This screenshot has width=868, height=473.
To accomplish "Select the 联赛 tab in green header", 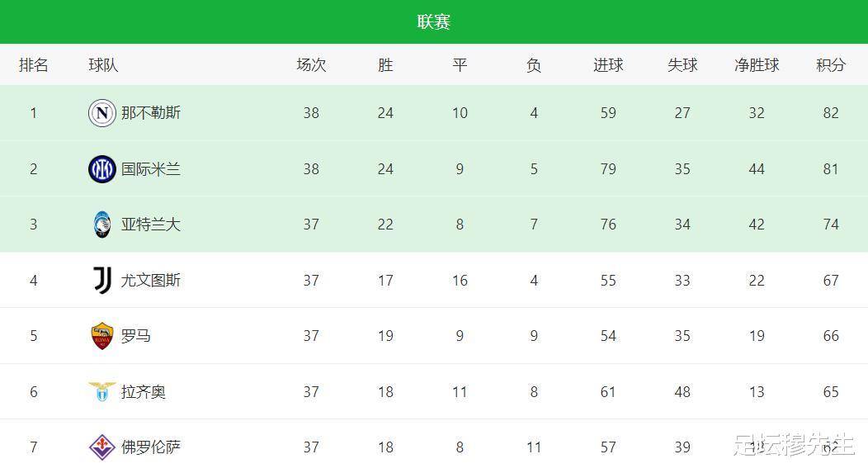I will pyautogui.click(x=434, y=22).
